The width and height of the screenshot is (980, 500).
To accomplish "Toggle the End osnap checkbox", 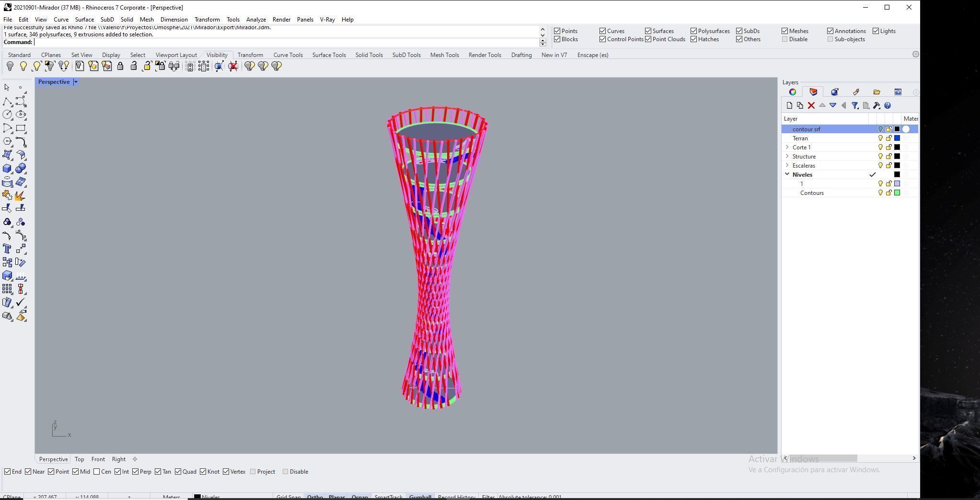I will (7, 472).
